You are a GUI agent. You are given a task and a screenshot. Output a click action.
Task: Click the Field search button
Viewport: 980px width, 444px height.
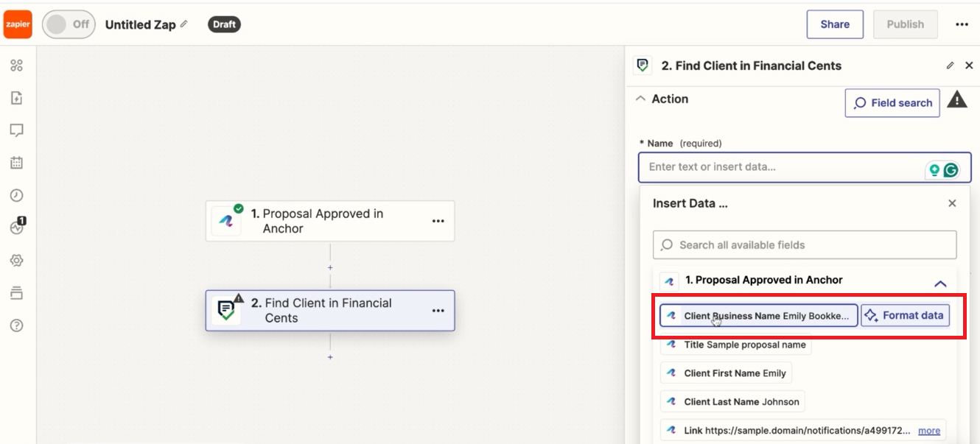click(x=892, y=103)
